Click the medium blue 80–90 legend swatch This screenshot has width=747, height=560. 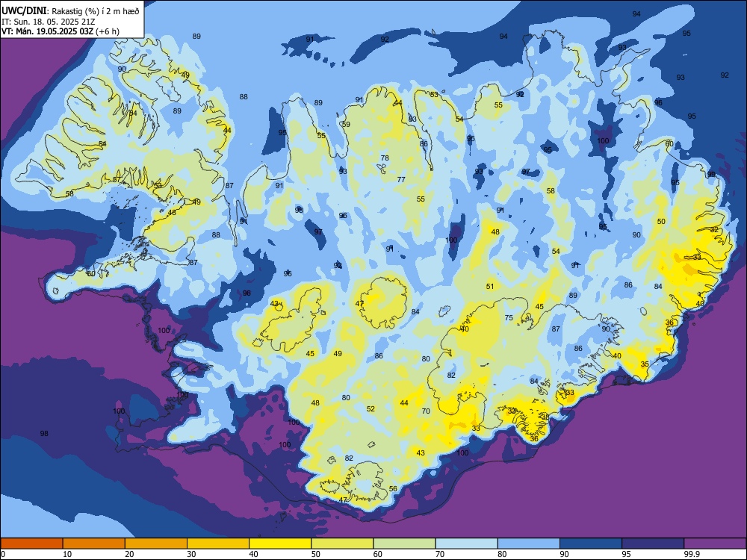529,544
